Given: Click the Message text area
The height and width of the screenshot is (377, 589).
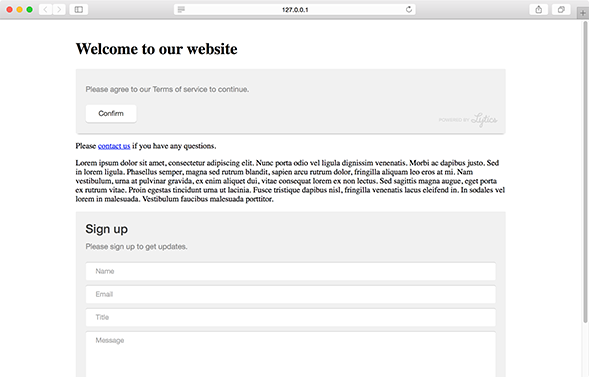Looking at the screenshot, I should point(290,354).
